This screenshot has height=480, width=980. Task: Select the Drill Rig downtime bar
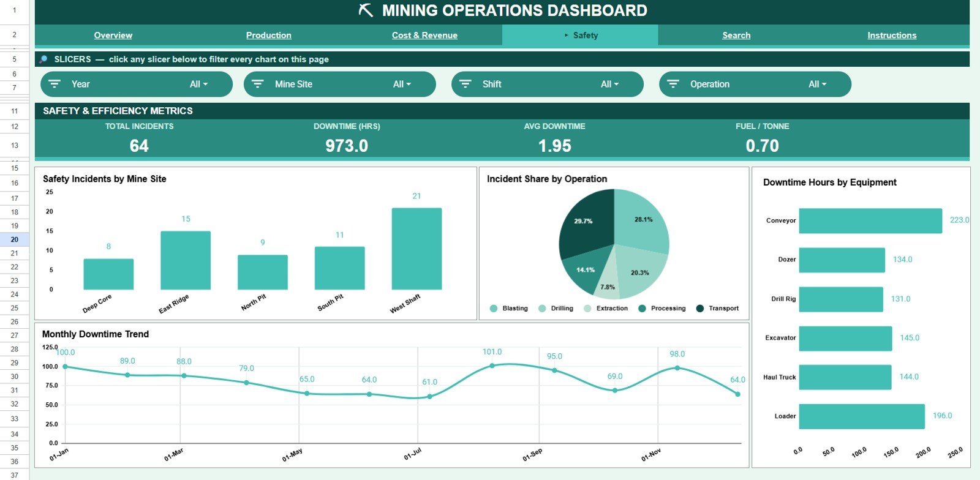click(841, 299)
